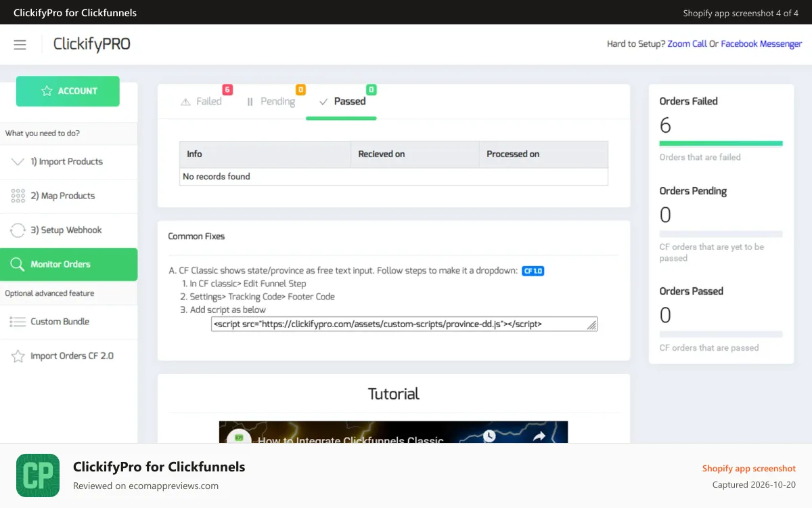Click the star icon on Account button
Viewport: 812px width, 508px height.
(47, 91)
